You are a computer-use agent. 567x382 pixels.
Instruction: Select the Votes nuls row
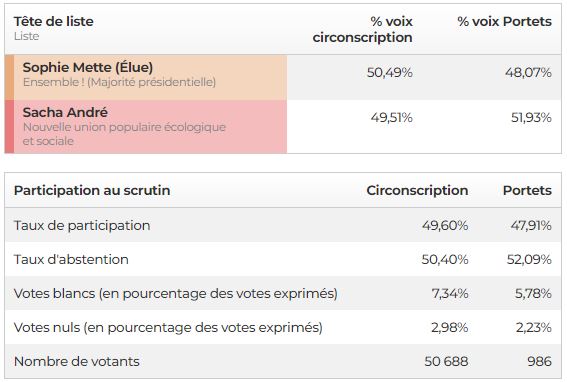(x=283, y=327)
